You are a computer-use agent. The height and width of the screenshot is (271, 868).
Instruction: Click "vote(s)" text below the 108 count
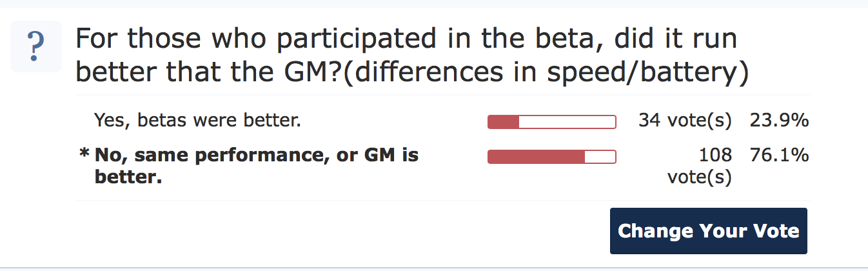(700, 177)
